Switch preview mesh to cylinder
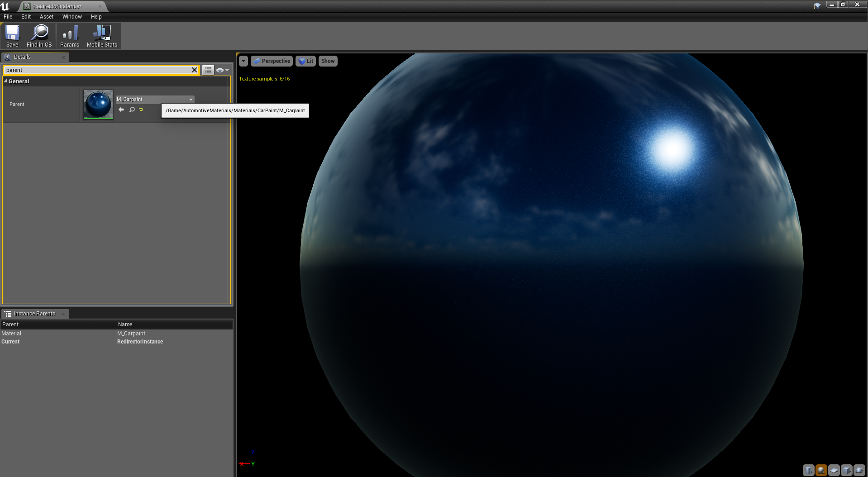Viewport: 868px width, 477px height. coord(808,470)
